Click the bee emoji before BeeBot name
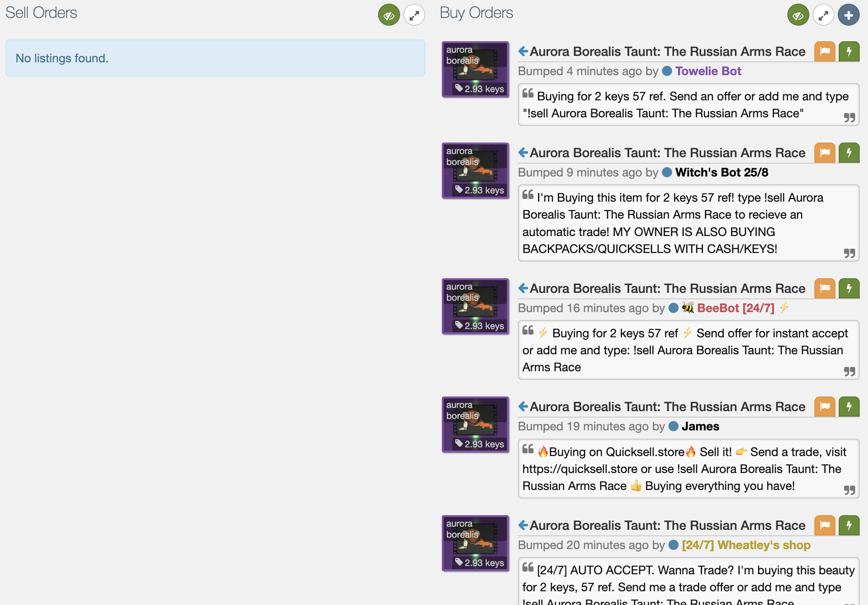 click(x=688, y=308)
